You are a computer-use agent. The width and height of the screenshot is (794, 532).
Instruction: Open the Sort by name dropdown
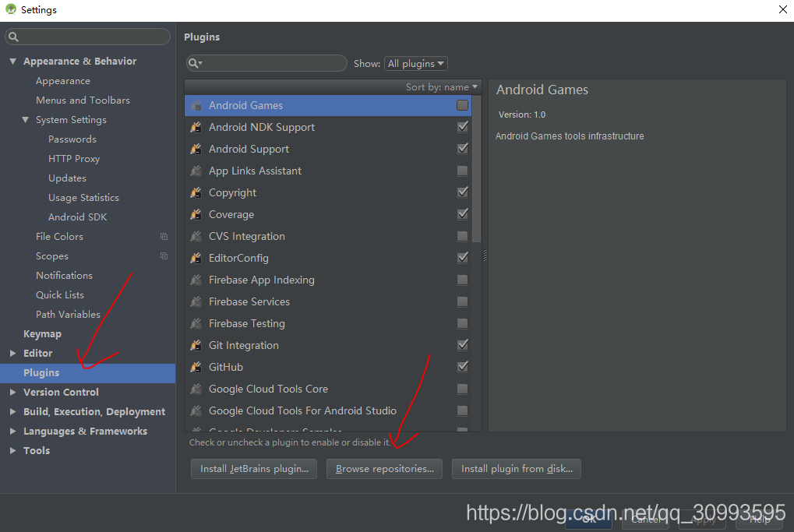pos(442,87)
